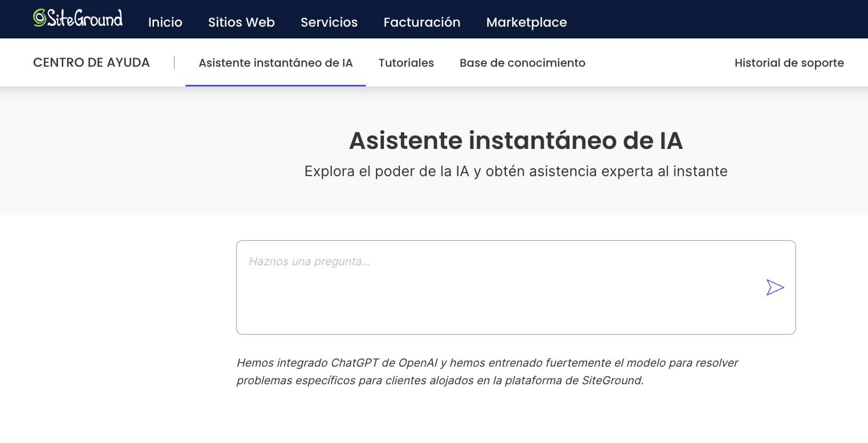The height and width of the screenshot is (443, 868).
Task: Click the CENTRO DE AYUDA heading
Action: 91,62
